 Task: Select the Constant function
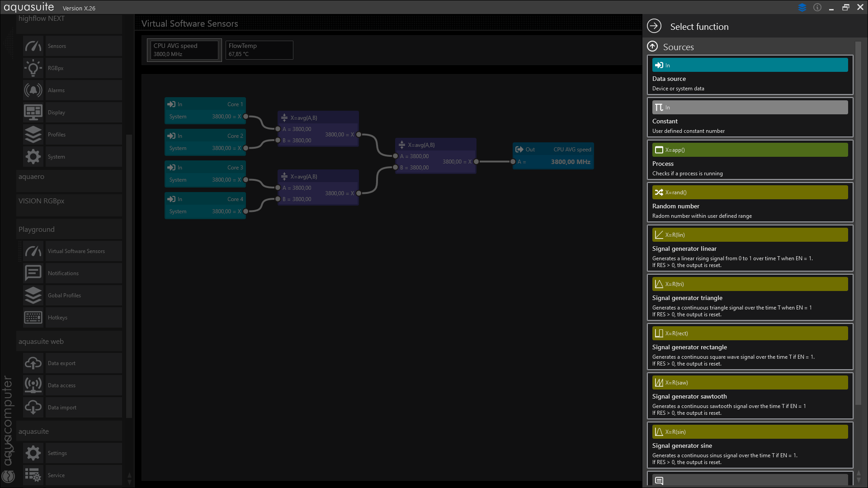pos(750,117)
